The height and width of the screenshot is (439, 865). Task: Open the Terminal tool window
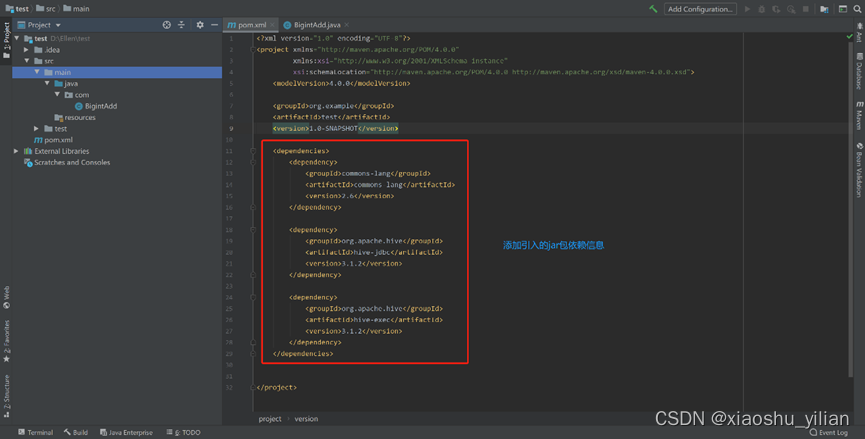click(x=35, y=432)
